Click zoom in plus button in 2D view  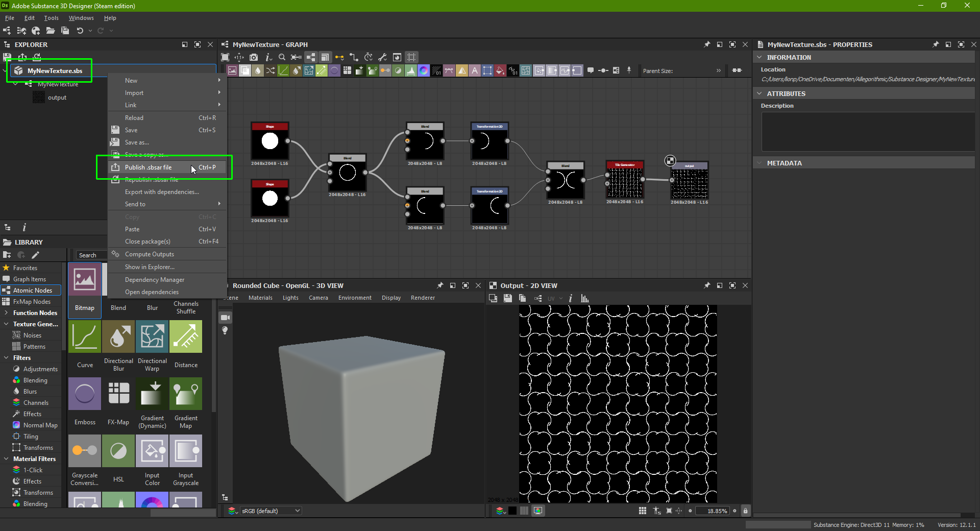[735, 511]
